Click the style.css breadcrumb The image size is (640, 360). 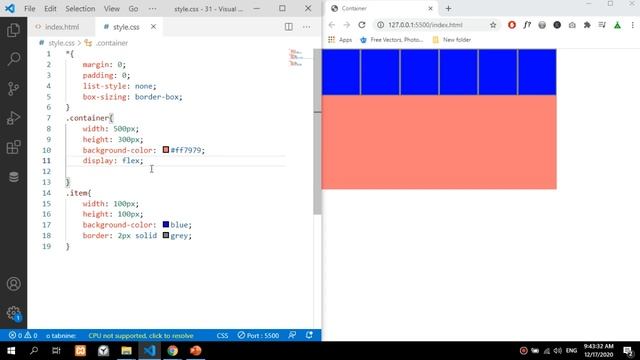pos(61,43)
